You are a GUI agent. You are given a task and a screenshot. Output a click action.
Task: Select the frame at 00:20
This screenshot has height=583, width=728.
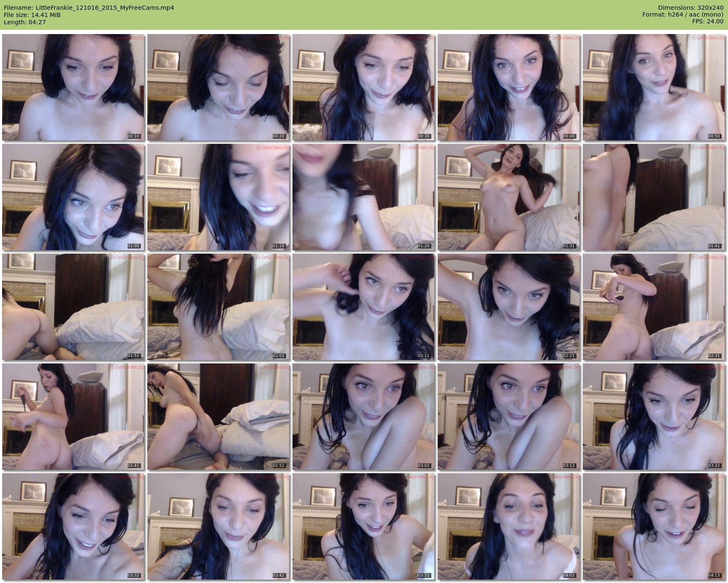pyautogui.click(x=218, y=87)
